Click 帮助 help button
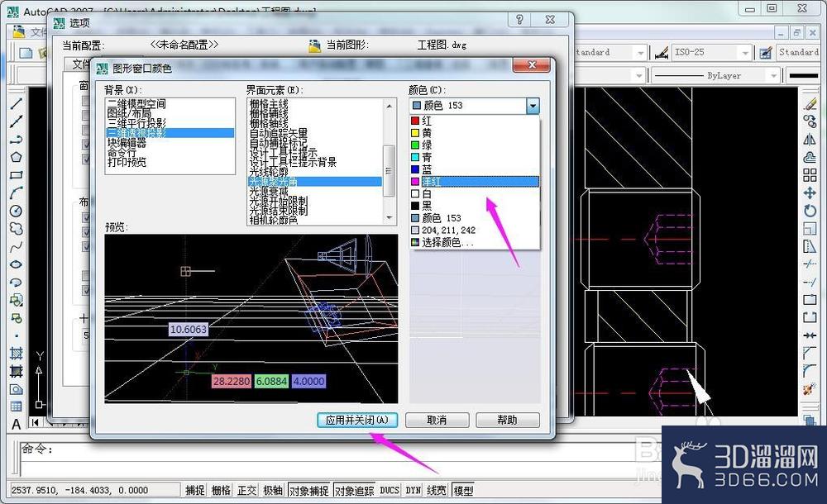827x504 pixels. [x=508, y=421]
